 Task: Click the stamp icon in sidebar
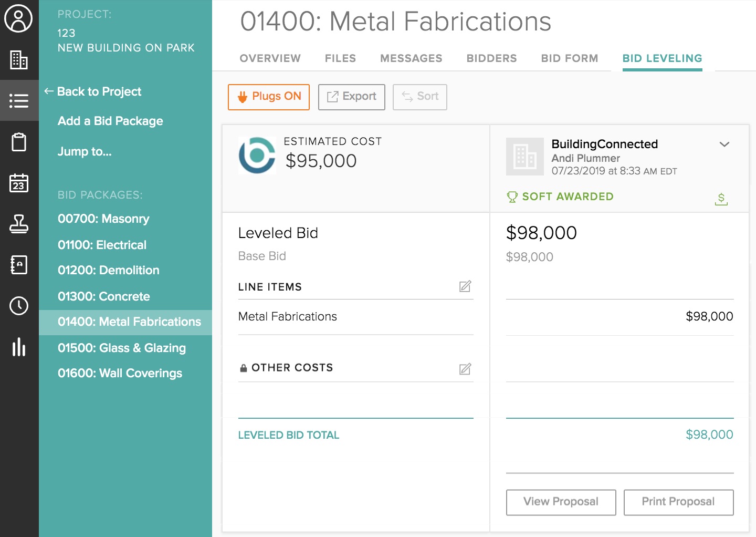[x=19, y=224]
